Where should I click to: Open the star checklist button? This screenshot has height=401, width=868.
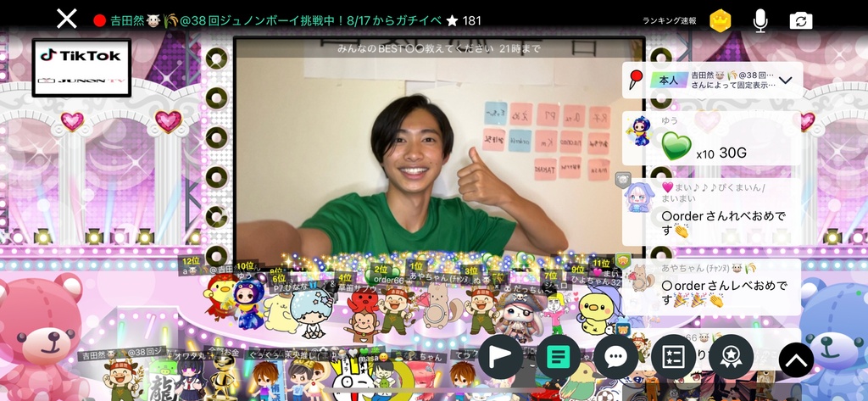tap(673, 357)
